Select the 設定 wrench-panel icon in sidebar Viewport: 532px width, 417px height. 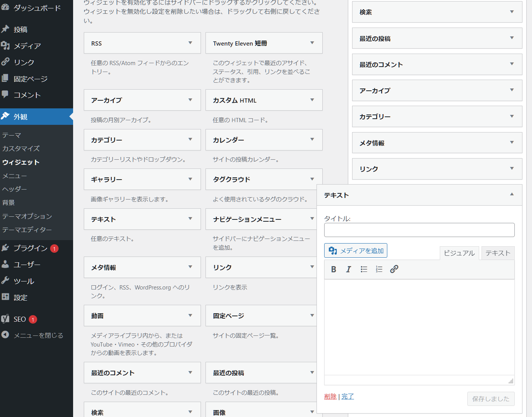tap(5, 297)
